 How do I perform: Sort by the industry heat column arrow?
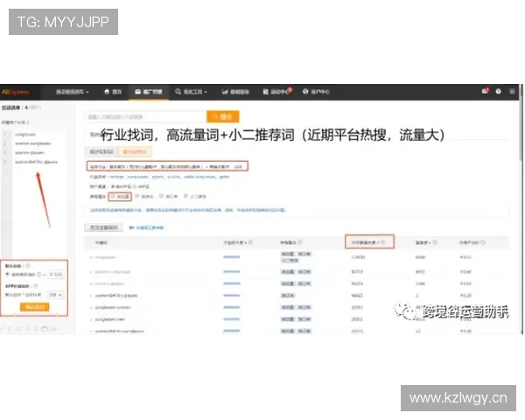pyautogui.click(x=246, y=242)
